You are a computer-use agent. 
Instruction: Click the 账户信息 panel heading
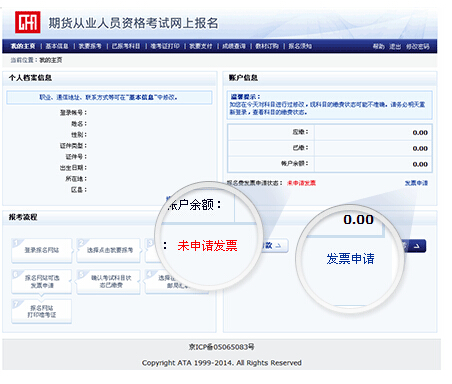click(x=243, y=78)
